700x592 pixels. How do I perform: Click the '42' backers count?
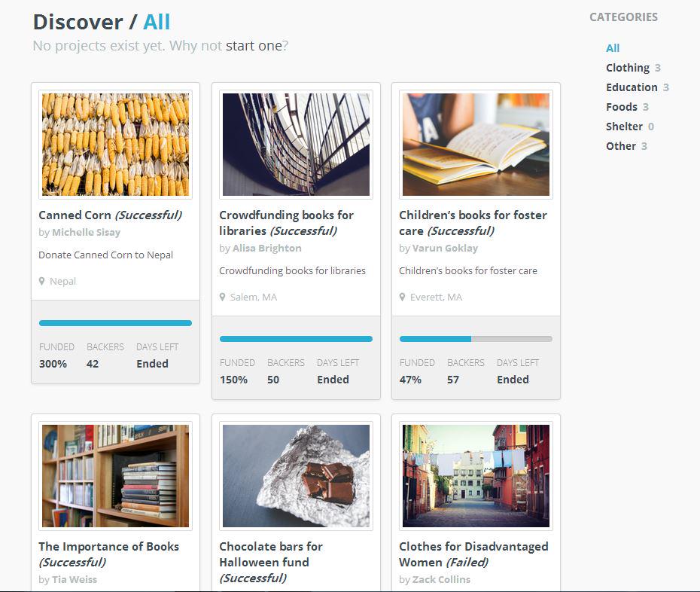[93, 364]
